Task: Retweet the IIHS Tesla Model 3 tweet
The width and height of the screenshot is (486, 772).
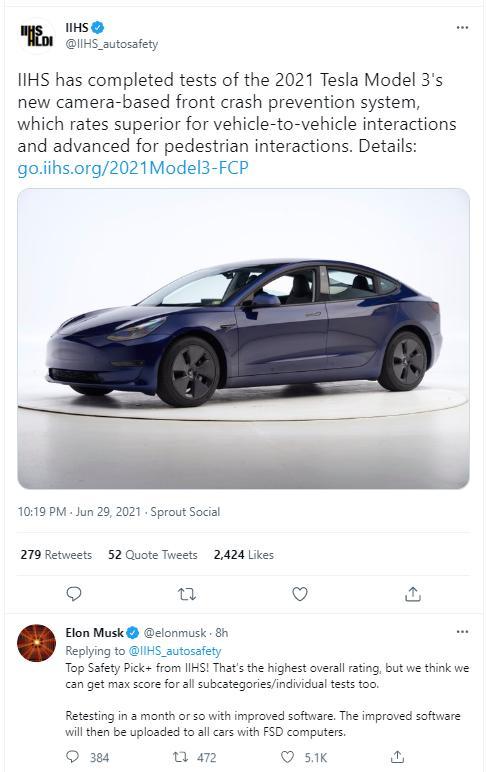Action: 187,594
